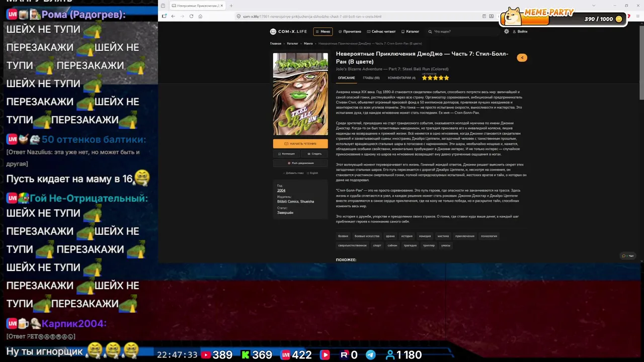
Task: Click chat username 50 оттенков балтики
Action: coord(94,140)
